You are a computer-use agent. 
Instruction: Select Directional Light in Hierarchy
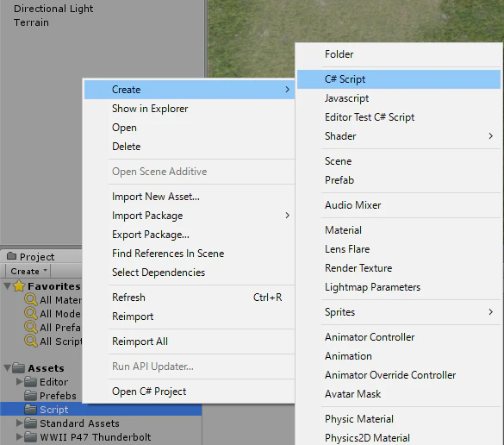click(53, 9)
